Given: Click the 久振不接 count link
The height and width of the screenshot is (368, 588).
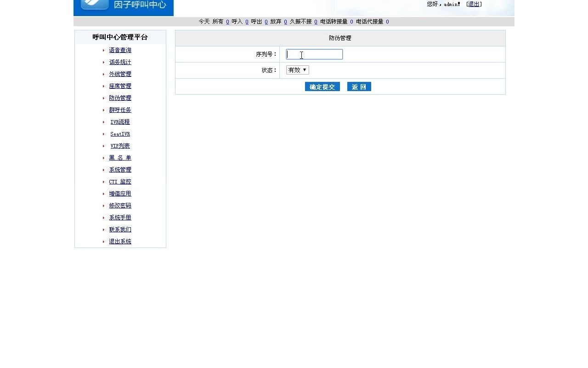Looking at the screenshot, I should tap(316, 22).
